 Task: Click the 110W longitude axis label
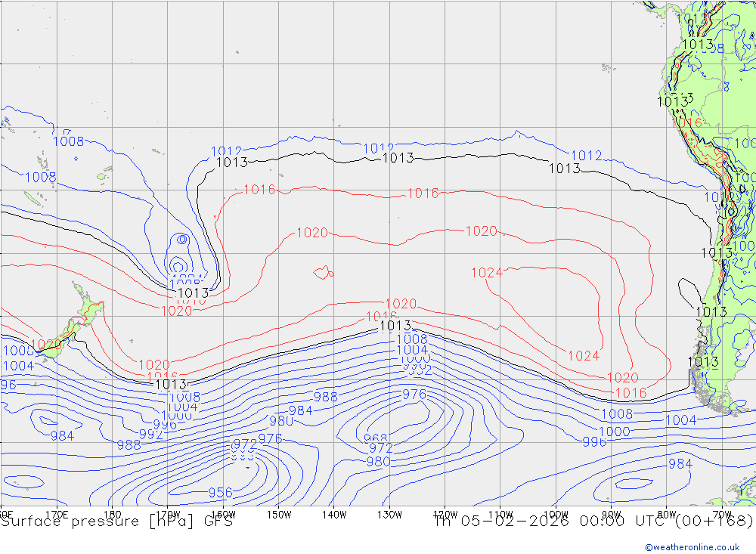click(500, 515)
